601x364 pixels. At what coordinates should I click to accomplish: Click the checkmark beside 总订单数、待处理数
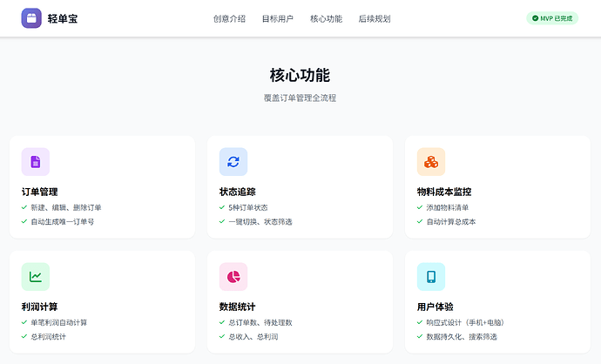click(x=222, y=322)
